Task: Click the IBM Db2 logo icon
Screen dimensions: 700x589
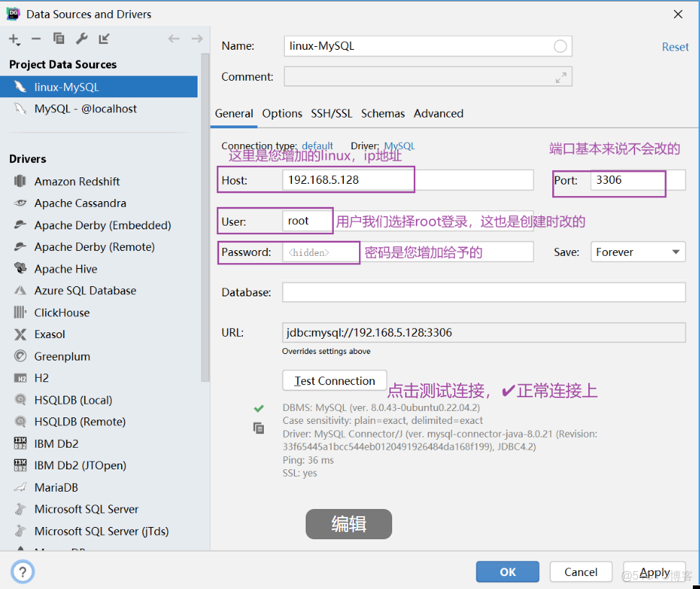Action: click(20, 443)
